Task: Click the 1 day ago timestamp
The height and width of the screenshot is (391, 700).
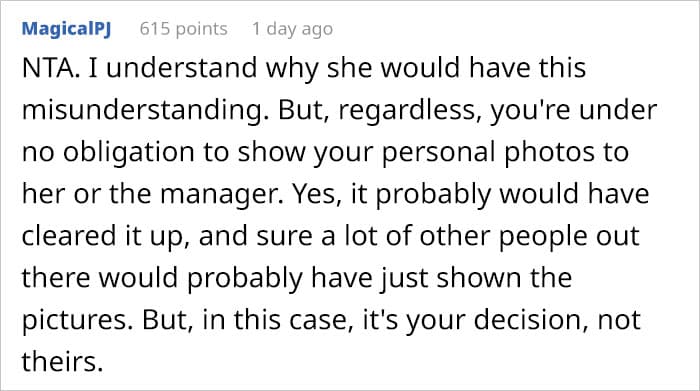Action: point(292,29)
